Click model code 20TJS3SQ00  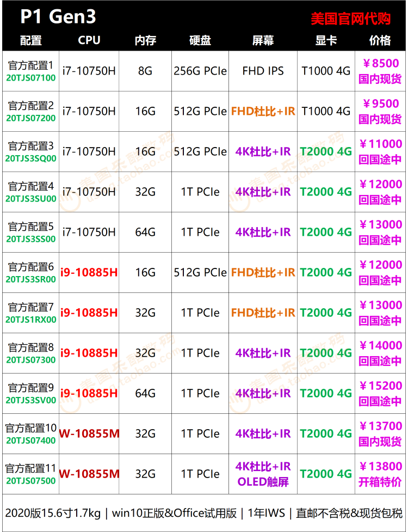point(31,158)
